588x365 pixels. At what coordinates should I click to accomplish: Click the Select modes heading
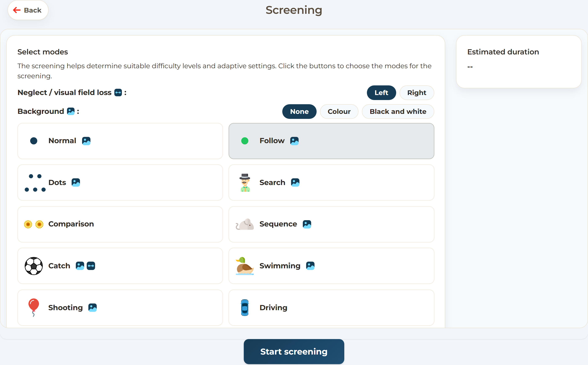[x=43, y=52]
